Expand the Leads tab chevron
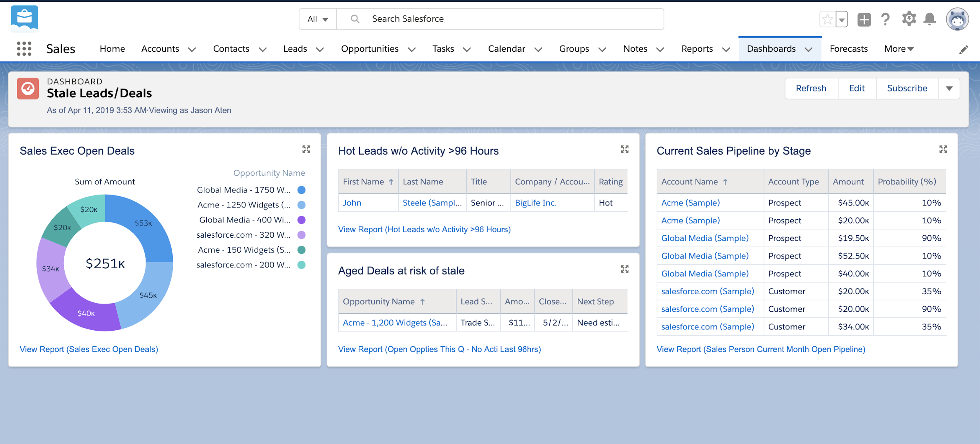The width and height of the screenshot is (980, 444). (320, 49)
